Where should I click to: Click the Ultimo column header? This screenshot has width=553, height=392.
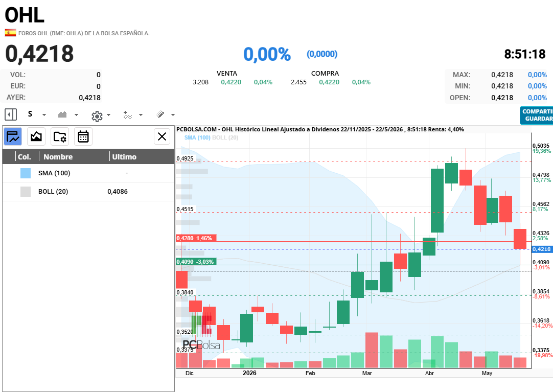124,157
